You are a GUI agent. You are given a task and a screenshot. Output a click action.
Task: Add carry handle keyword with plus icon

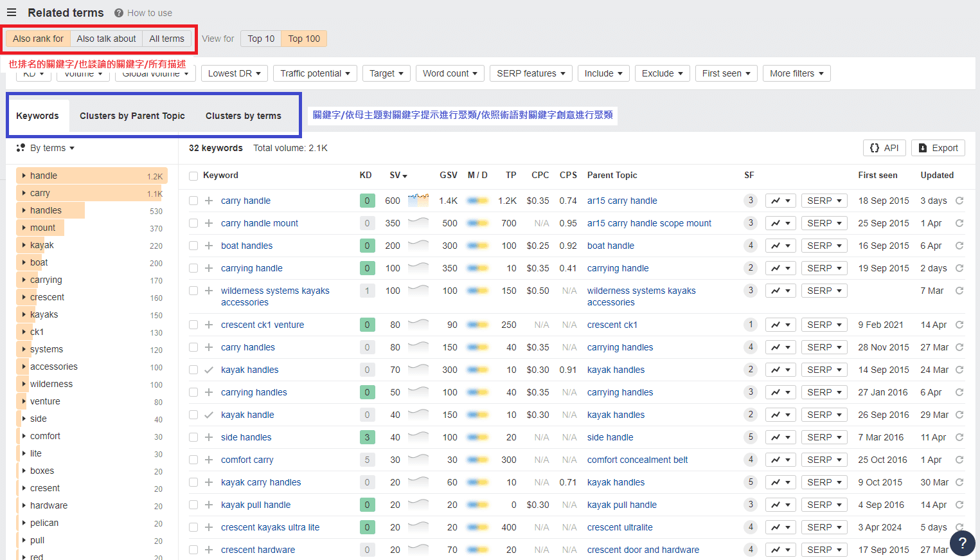pos(209,201)
